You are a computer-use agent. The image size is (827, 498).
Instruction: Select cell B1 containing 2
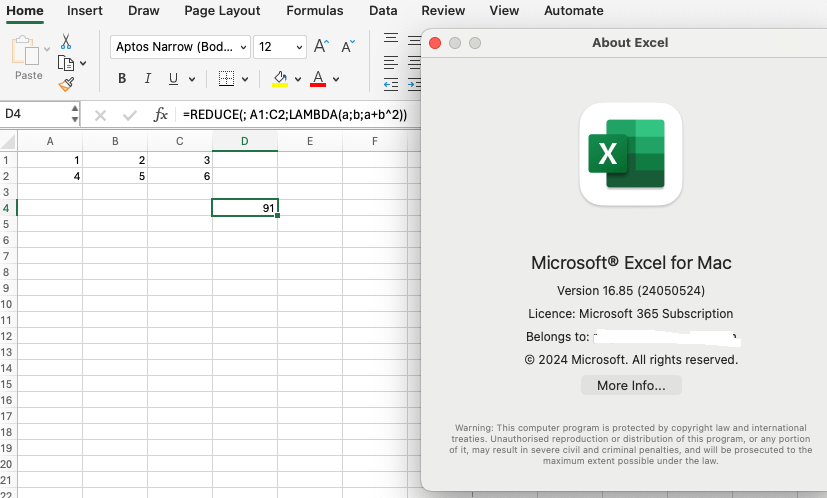pyautogui.click(x=115, y=160)
